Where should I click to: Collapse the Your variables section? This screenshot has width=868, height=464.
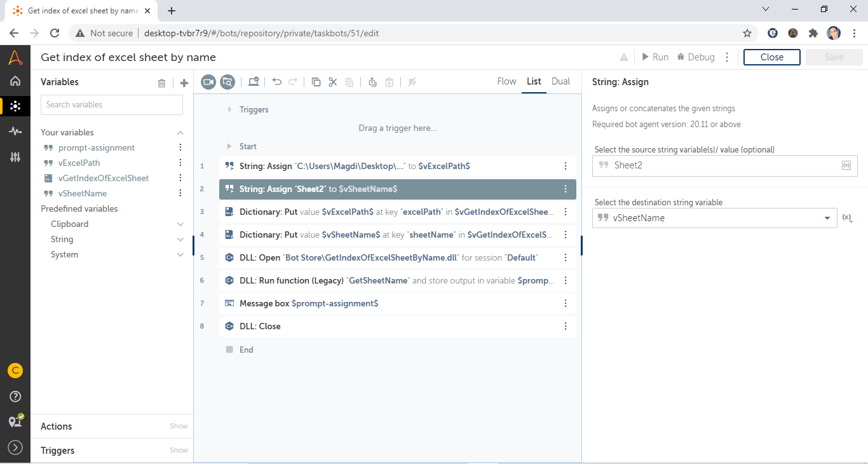pos(180,133)
